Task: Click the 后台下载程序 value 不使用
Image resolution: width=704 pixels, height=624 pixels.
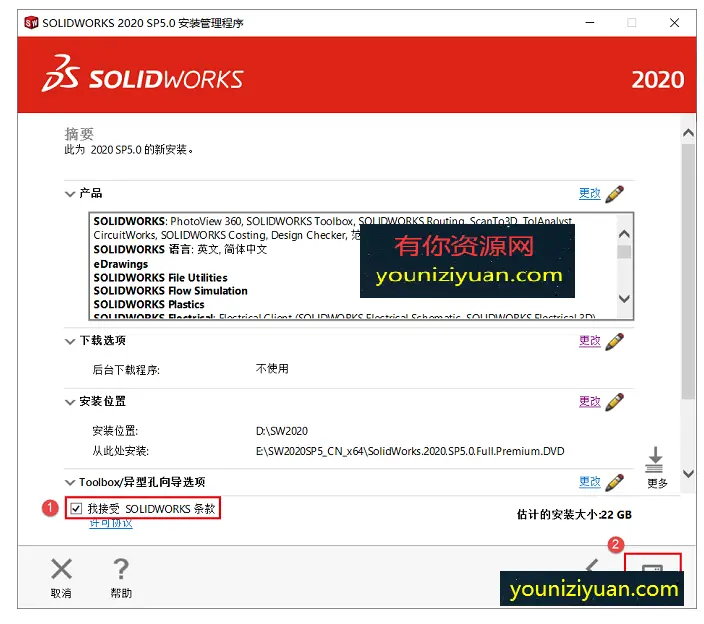Action: (272, 369)
